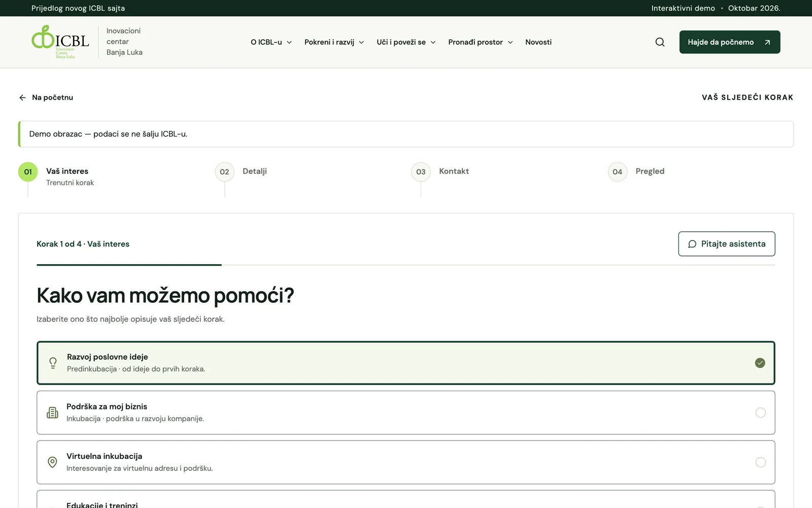Open the O ICBL-u menu label
This screenshot has width=812, height=508.
266,42
